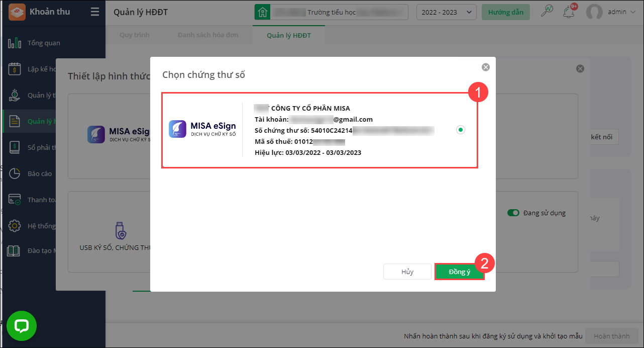
Task: Open Báo cáo in sidebar
Action: pos(40,173)
